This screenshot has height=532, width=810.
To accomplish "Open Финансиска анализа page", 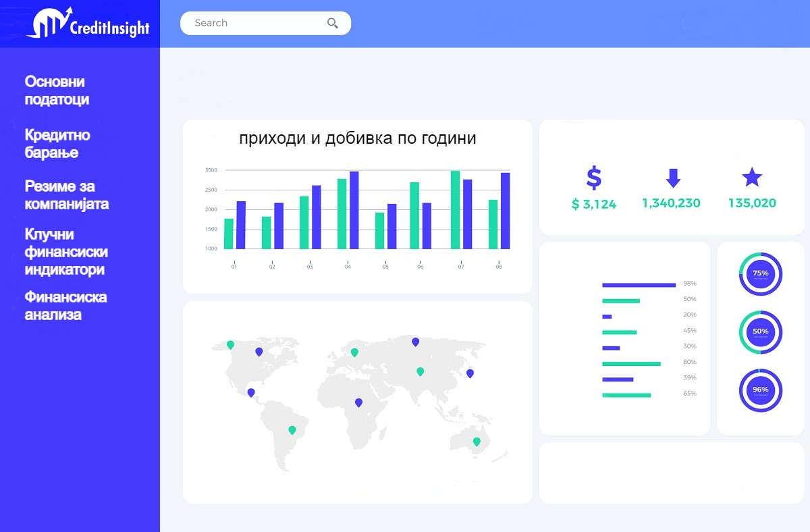I will click(65, 306).
